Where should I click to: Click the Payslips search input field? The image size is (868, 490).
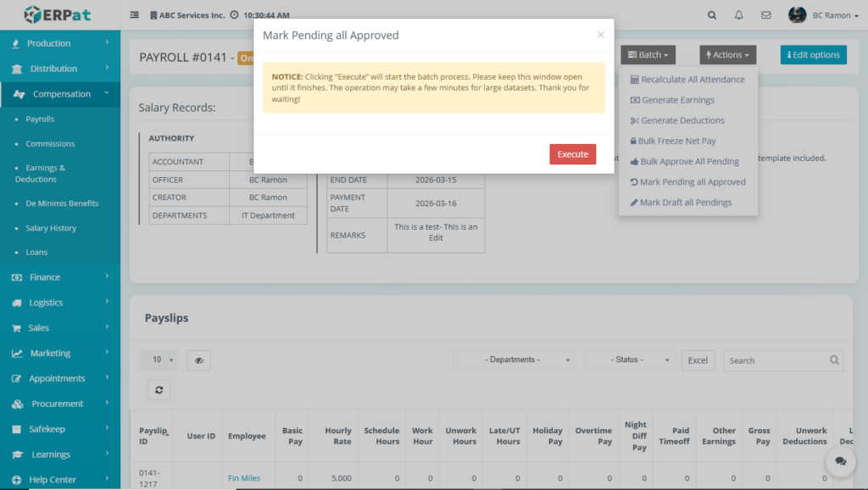tap(776, 360)
